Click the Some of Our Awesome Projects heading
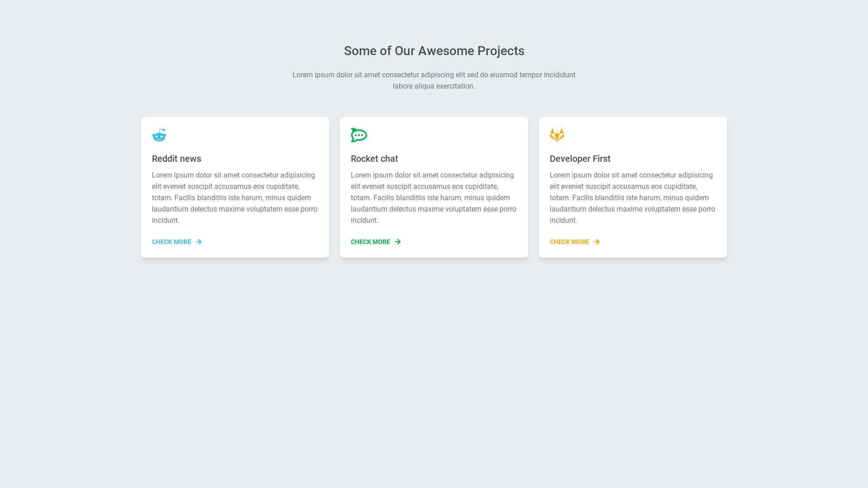Image resolution: width=868 pixels, height=488 pixels. point(434,51)
